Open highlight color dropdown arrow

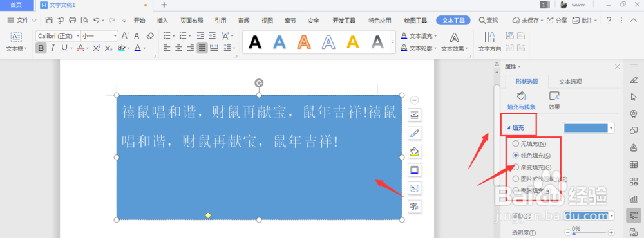tap(129, 48)
